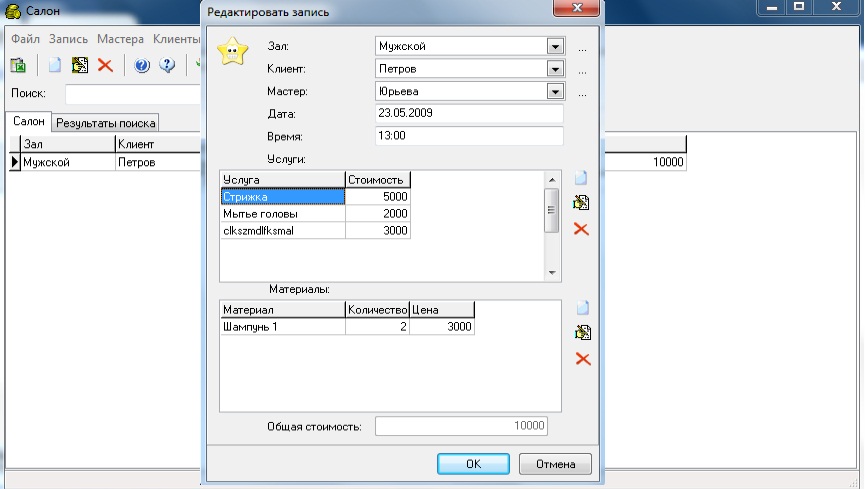Click the Excel export icon in Салон toolbar
This screenshot has height=489, width=865.
(x=18, y=65)
